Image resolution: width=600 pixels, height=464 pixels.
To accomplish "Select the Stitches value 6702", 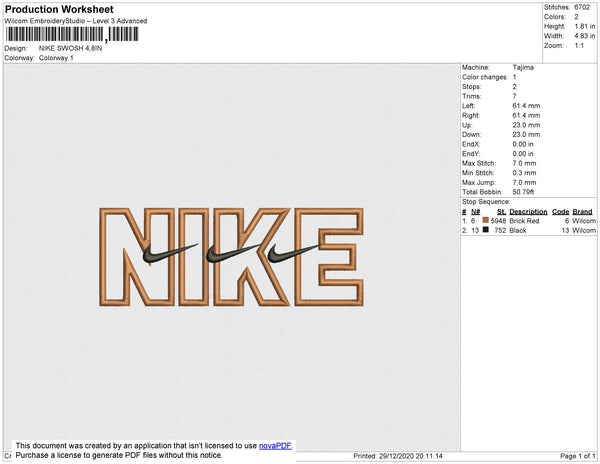I will [x=582, y=7].
